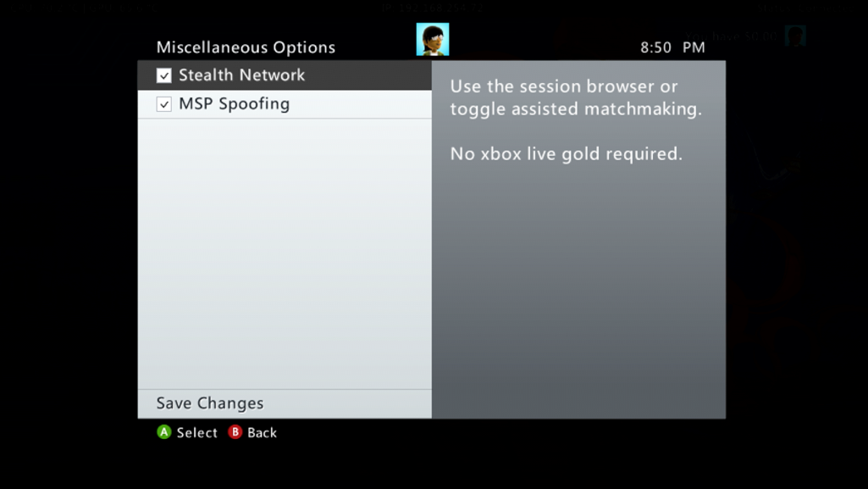
Task: Click the 8:50 PM clock display
Action: pyautogui.click(x=672, y=47)
